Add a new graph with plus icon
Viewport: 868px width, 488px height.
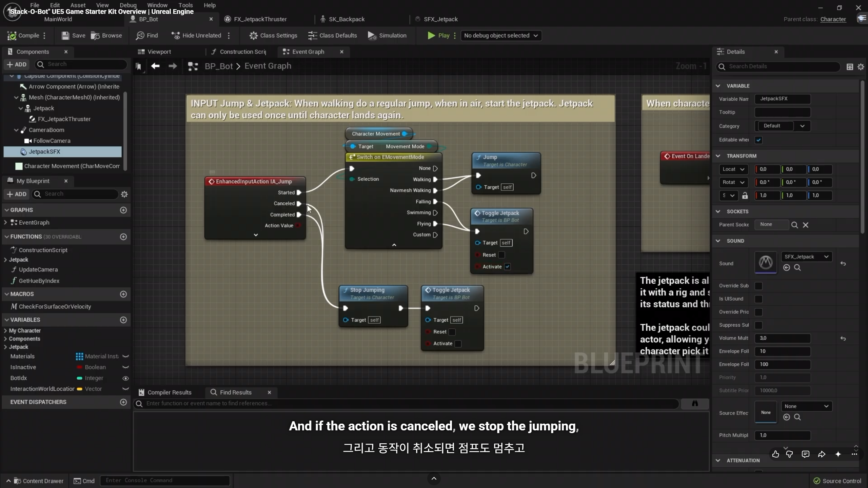point(123,210)
